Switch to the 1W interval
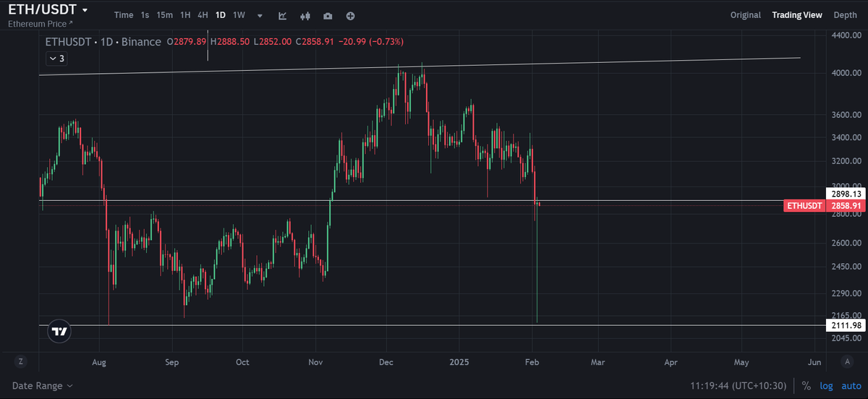This screenshot has width=868, height=399. 239,15
